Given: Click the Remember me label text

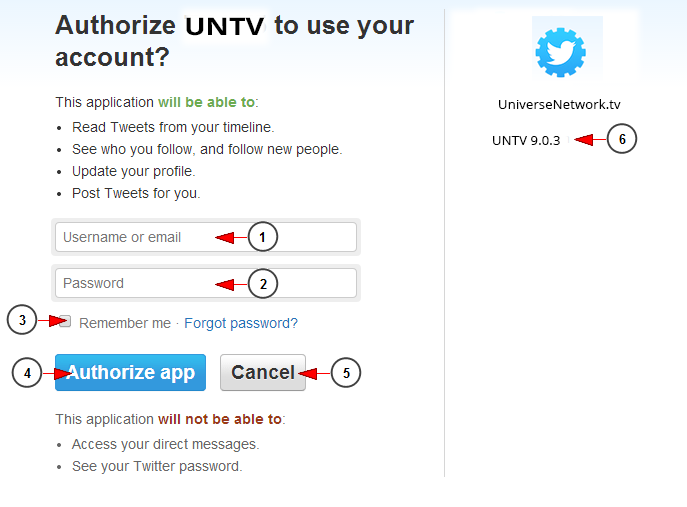Looking at the screenshot, I should tap(125, 323).
